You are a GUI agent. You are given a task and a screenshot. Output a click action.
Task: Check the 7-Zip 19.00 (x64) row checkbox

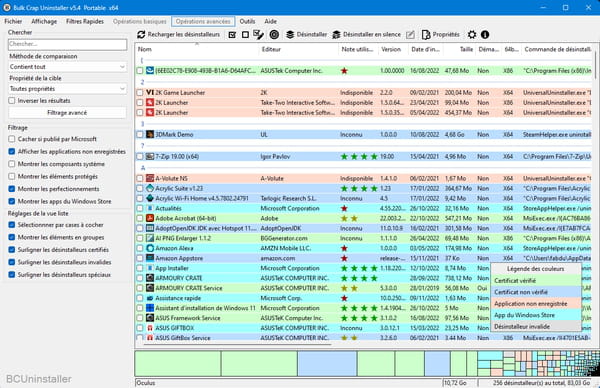tap(140, 157)
